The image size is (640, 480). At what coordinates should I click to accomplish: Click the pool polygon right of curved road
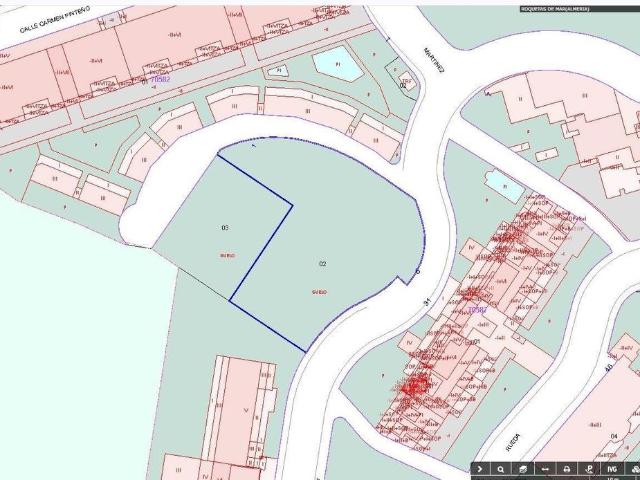pos(505,186)
